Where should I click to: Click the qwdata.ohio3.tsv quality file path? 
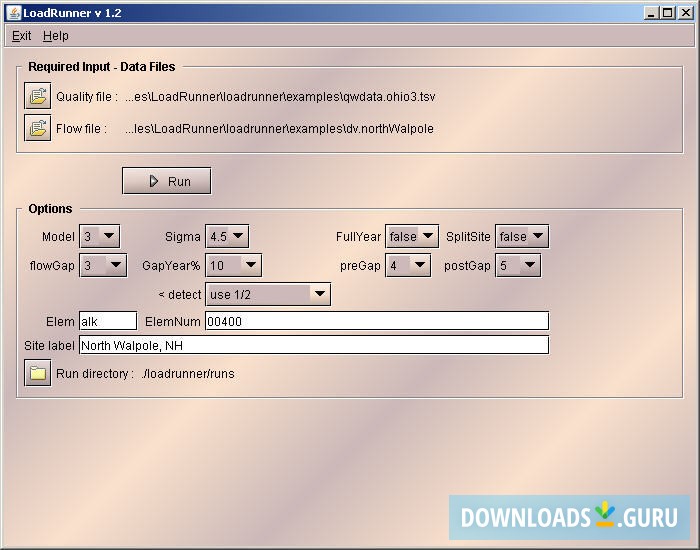click(280, 96)
